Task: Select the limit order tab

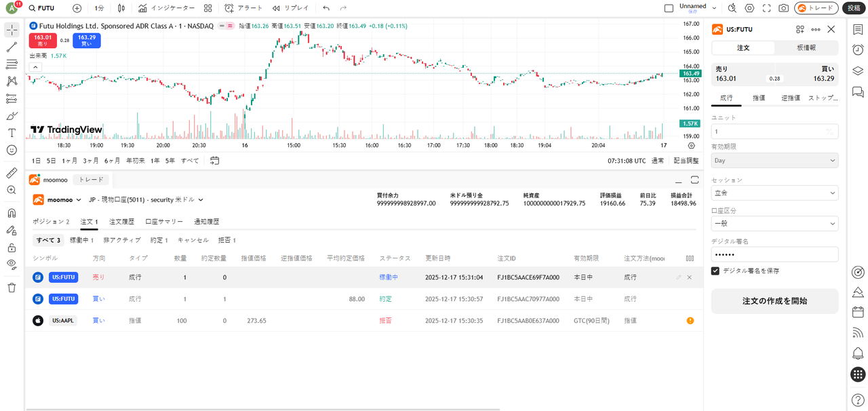Action: 758,98
